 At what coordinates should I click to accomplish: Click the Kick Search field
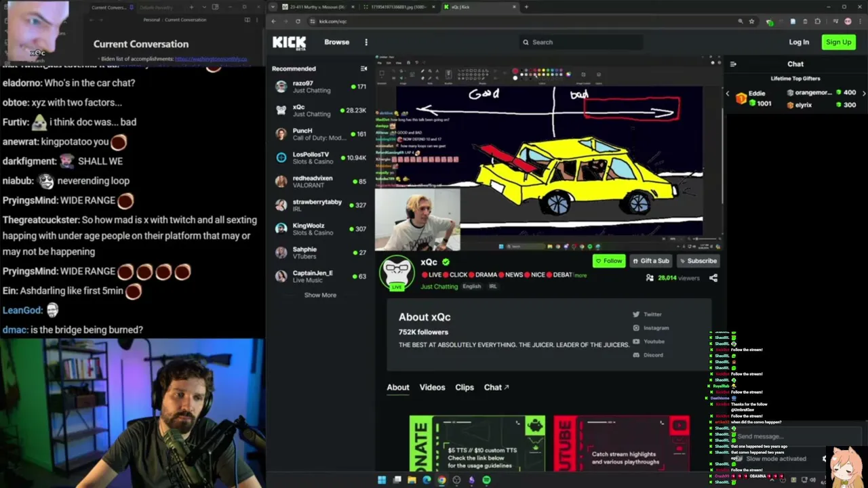point(580,42)
